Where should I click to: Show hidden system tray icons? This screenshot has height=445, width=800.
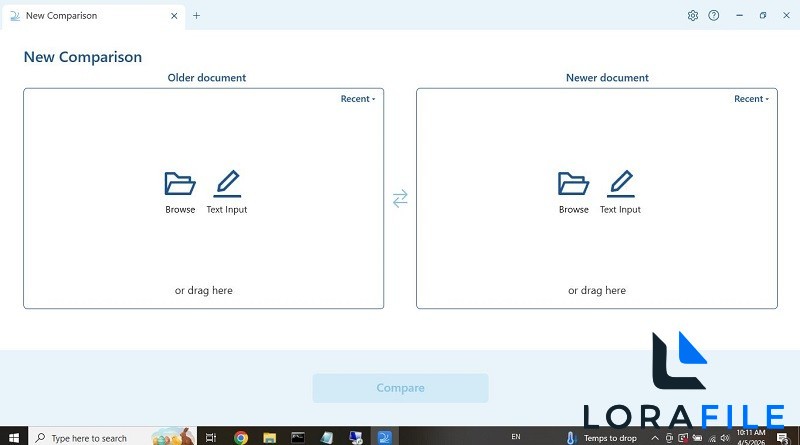pyautogui.click(x=655, y=438)
